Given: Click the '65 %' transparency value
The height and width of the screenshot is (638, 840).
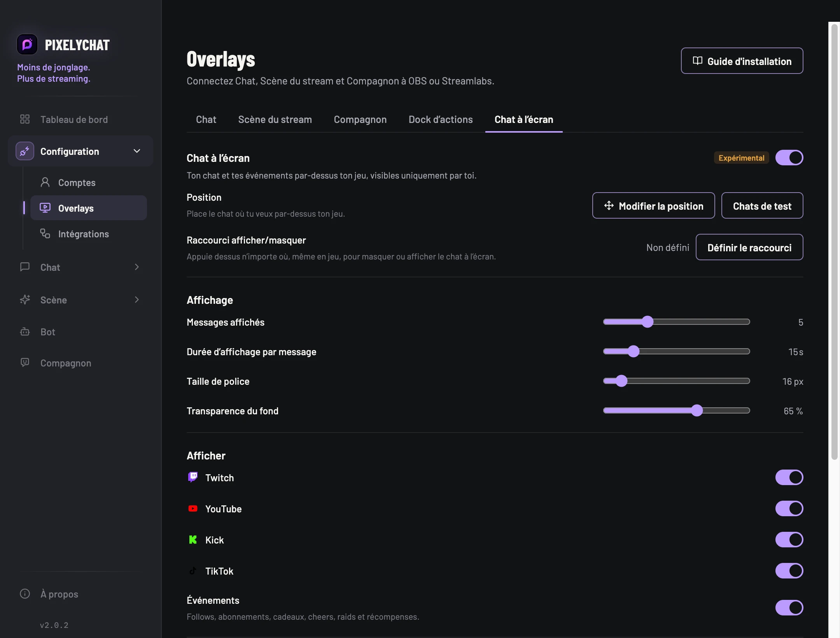Looking at the screenshot, I should (793, 411).
